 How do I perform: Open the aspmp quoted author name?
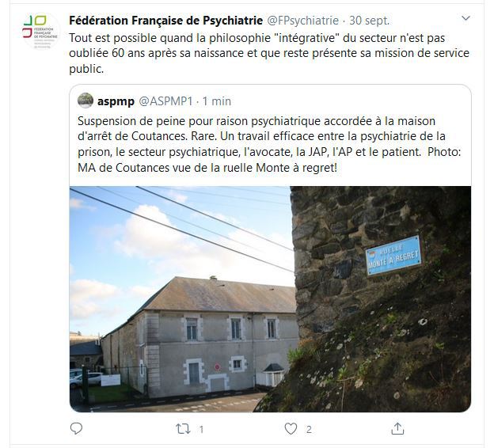click(x=116, y=101)
